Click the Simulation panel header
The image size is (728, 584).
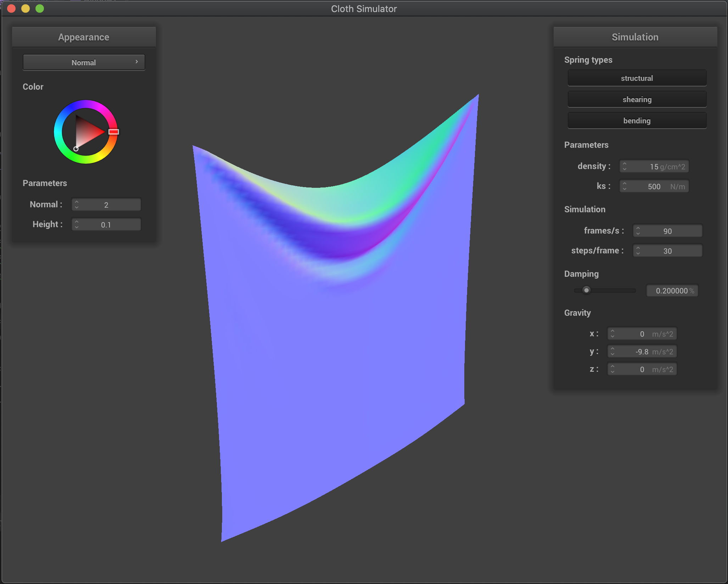coord(635,37)
